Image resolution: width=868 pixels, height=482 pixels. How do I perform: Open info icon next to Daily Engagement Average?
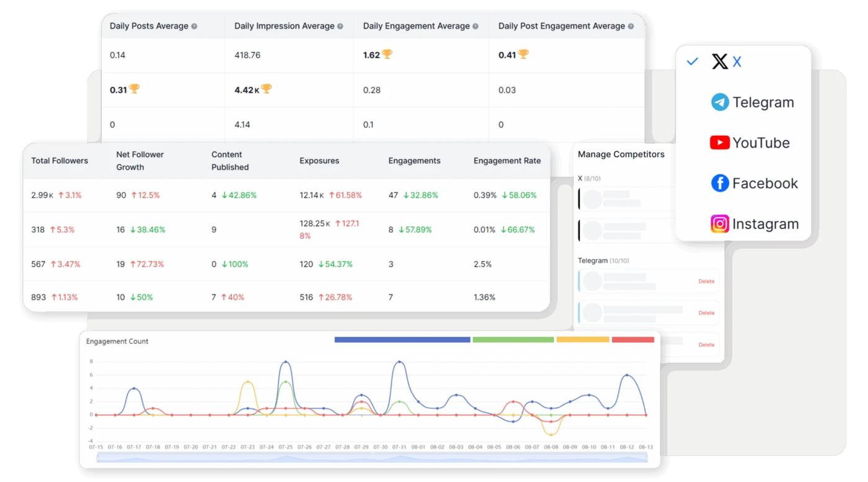pyautogui.click(x=476, y=27)
